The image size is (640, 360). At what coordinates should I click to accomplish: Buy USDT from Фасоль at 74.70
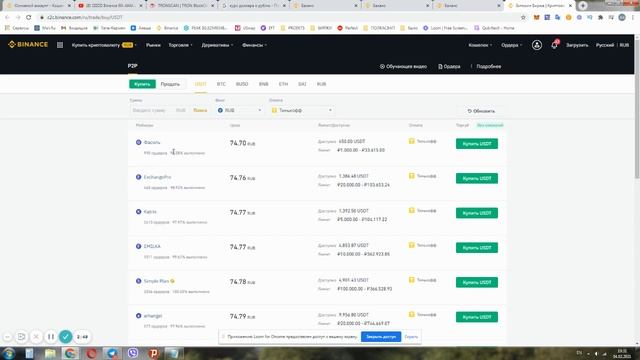pyautogui.click(x=477, y=144)
